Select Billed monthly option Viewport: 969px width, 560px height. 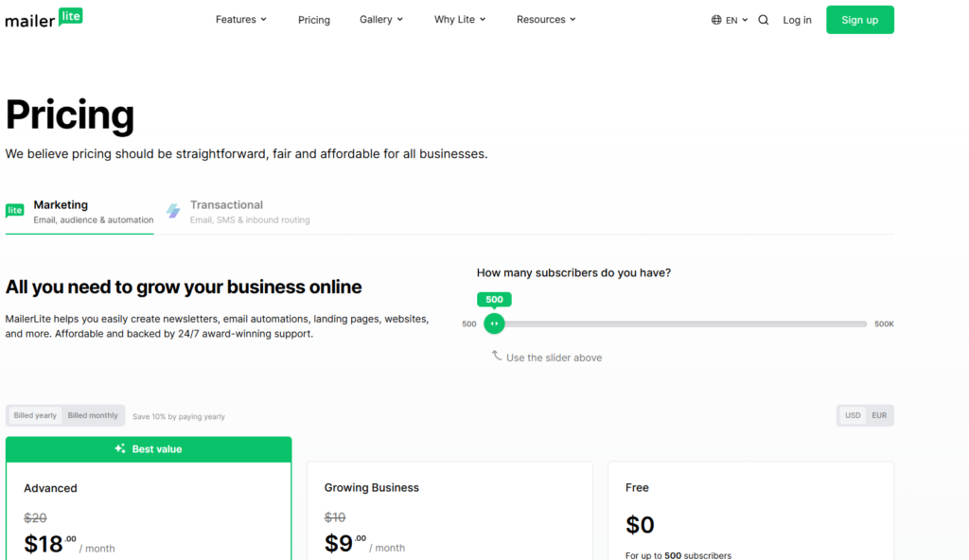[93, 415]
